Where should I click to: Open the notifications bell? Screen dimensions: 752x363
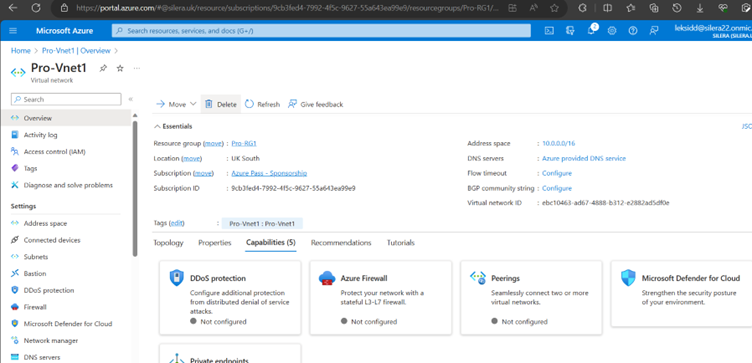(x=591, y=30)
